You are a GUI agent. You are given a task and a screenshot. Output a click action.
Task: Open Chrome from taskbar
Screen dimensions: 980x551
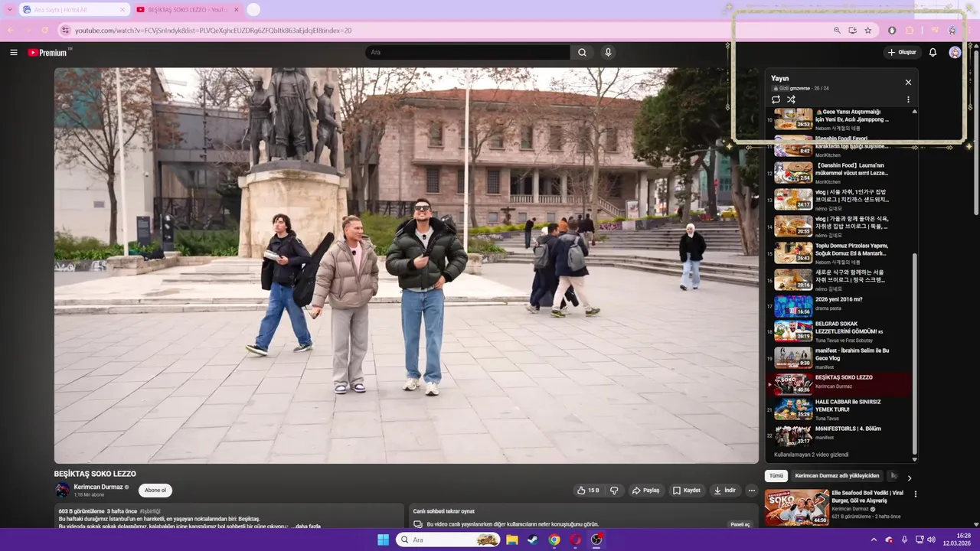tap(554, 540)
